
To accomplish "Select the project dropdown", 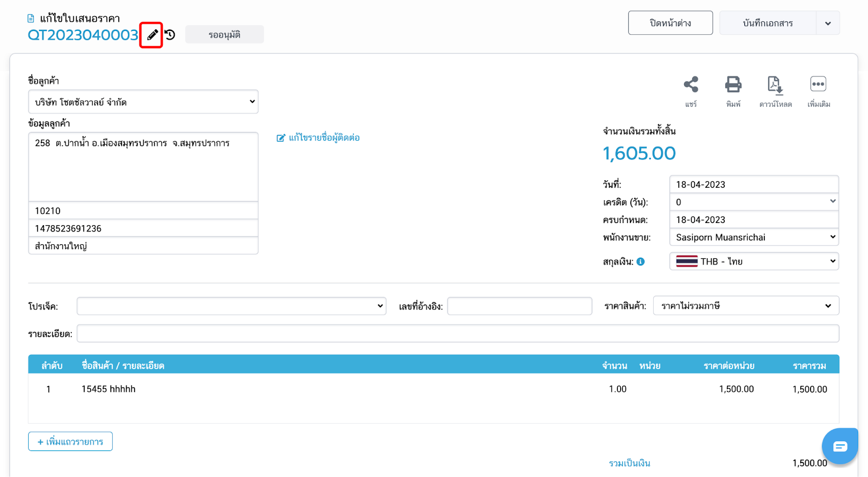I will click(231, 306).
